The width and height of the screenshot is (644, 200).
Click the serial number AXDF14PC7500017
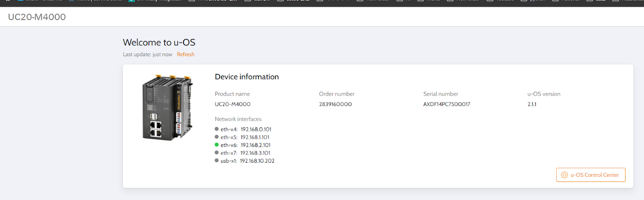point(447,104)
